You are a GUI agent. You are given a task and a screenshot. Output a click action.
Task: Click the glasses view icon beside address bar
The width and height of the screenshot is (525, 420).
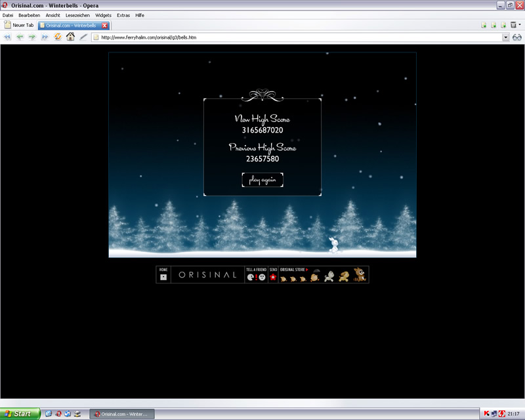[x=517, y=37]
